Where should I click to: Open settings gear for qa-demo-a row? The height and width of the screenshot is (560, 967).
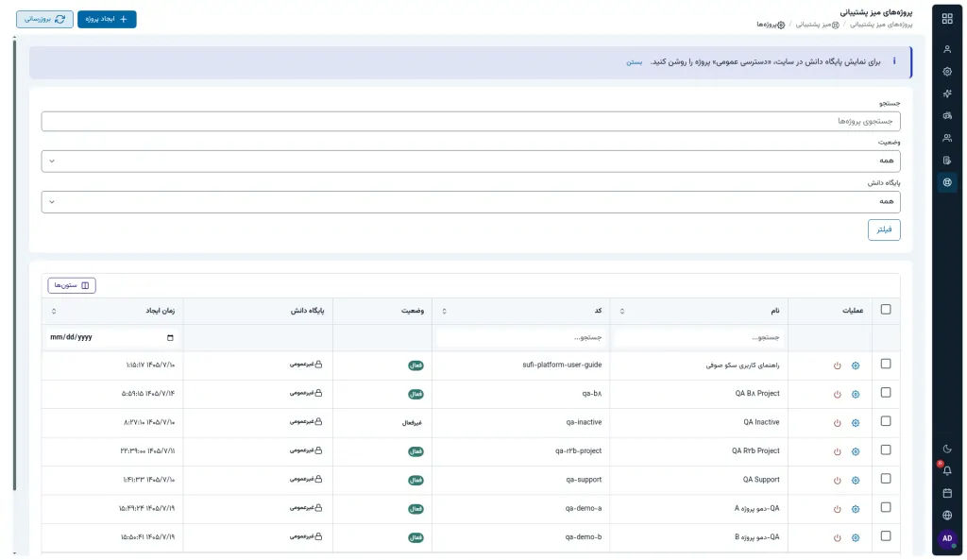click(x=856, y=509)
